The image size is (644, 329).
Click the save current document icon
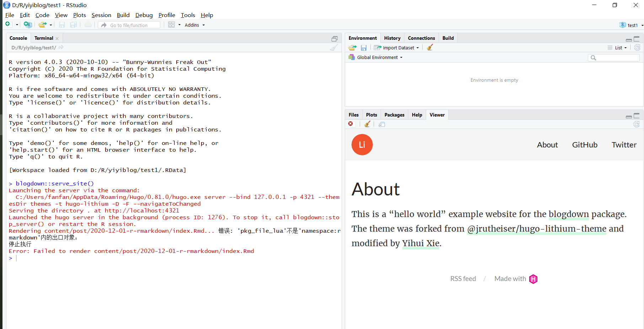[62, 25]
